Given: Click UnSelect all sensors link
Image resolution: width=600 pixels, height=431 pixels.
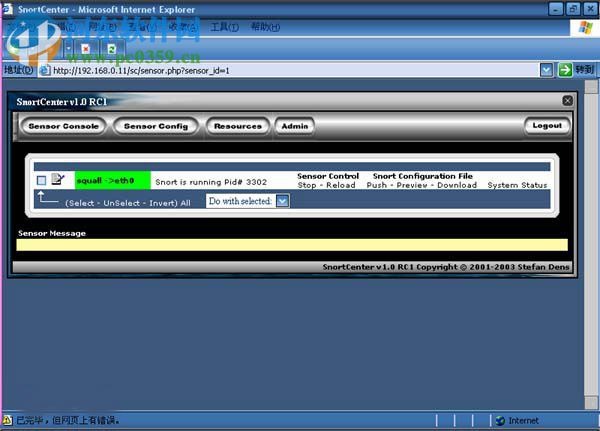Looking at the screenshot, I should click(121, 203).
